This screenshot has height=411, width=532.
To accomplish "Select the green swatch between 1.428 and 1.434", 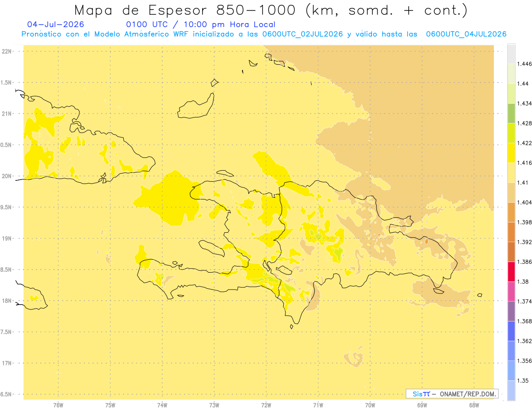I will (x=511, y=113).
